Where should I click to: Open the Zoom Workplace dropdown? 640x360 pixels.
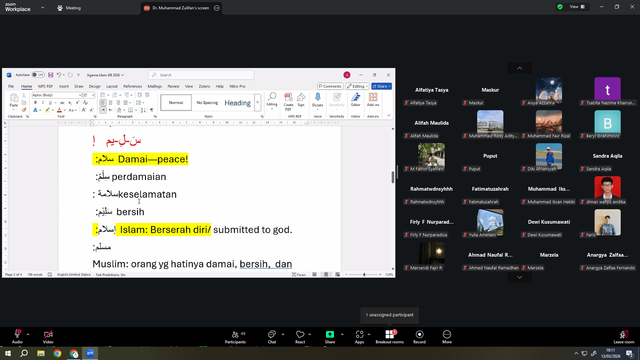tap(42, 7)
